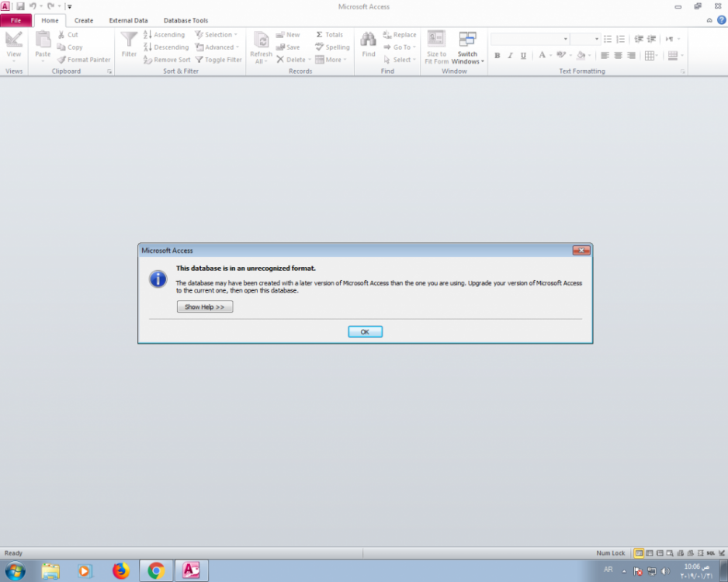Click the Totals sigma icon
The width and height of the screenshot is (728, 582).
coord(320,35)
